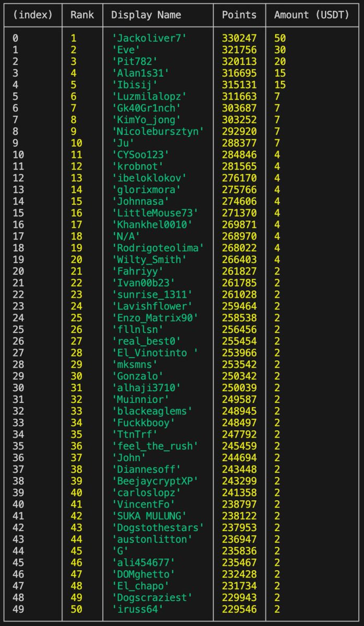This screenshot has height=626, width=364.
Task: Click the amount 20 for Pit782
Action: click(280, 62)
